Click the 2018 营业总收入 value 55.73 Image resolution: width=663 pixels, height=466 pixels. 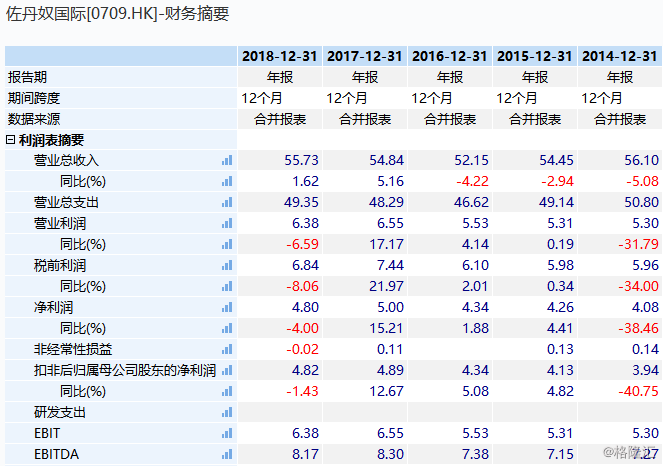tap(301, 161)
